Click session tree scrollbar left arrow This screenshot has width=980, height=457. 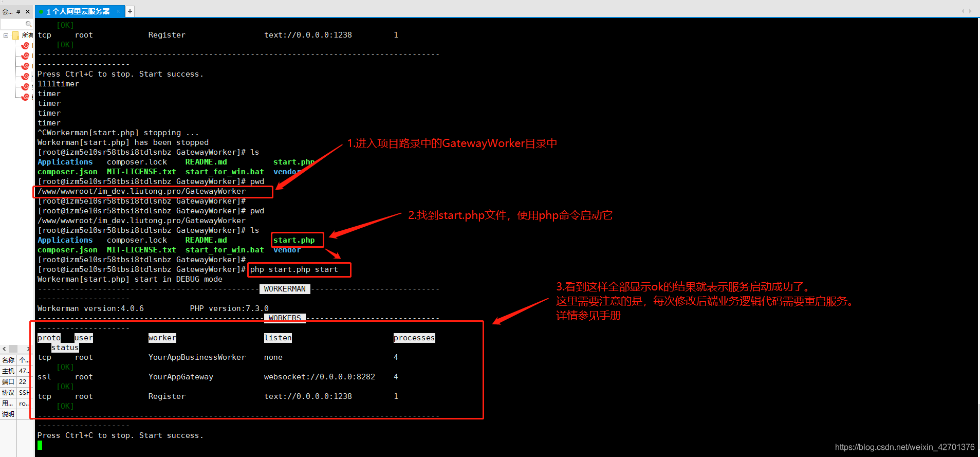click(x=4, y=349)
